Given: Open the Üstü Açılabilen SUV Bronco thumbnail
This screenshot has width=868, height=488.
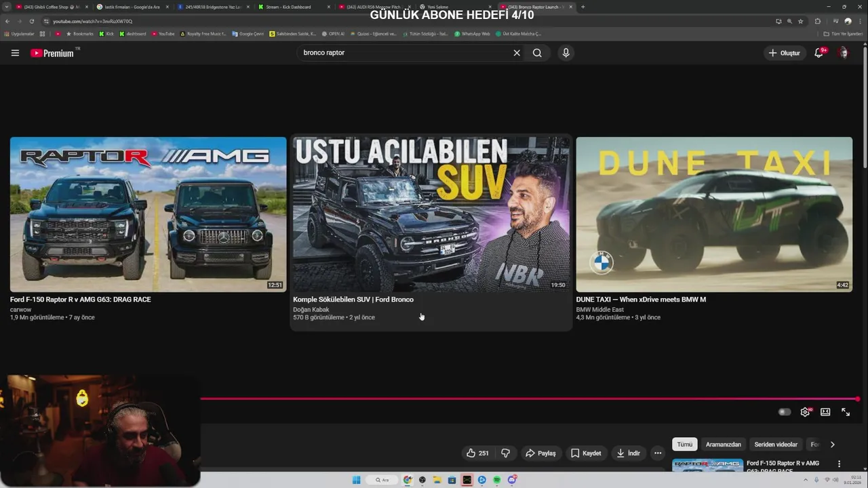Looking at the screenshot, I should click(431, 214).
